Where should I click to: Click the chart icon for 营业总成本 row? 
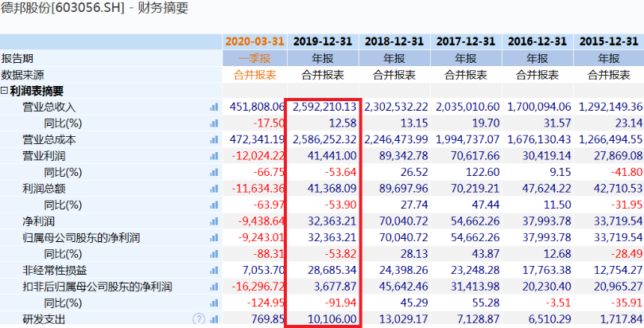214,139
